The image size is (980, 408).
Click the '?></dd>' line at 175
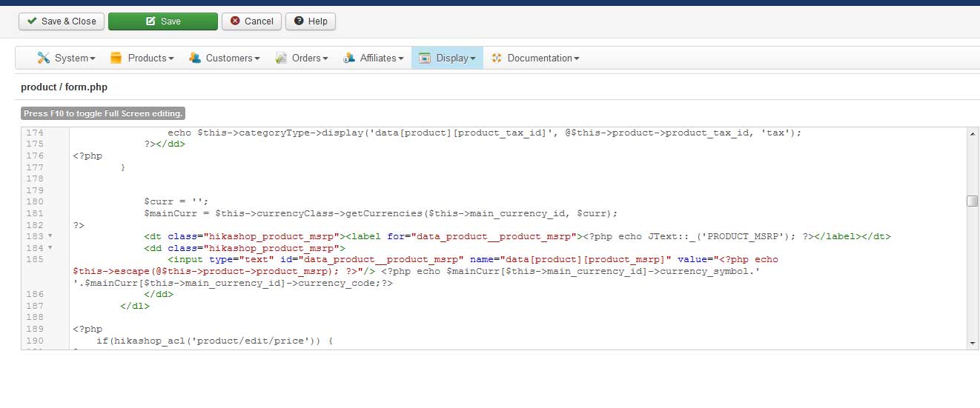point(165,144)
